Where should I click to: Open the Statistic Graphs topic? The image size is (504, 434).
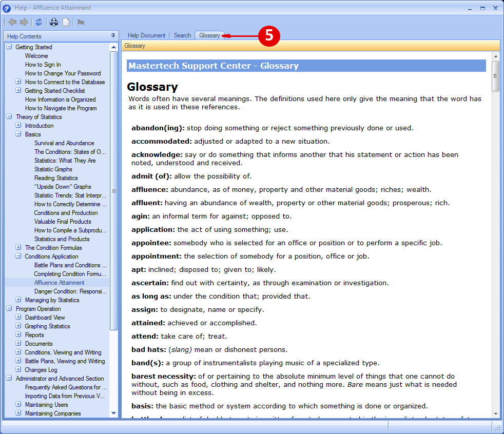[53, 169]
